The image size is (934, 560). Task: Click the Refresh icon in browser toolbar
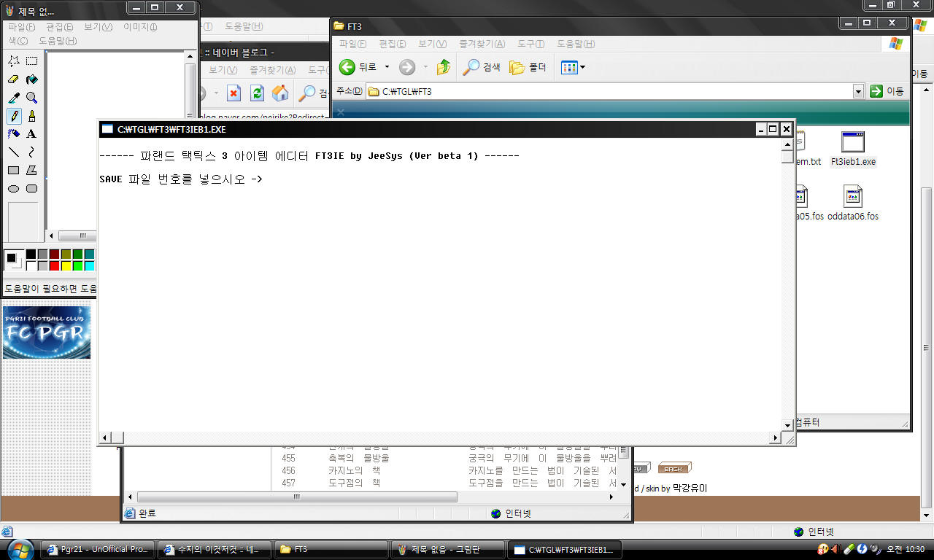[257, 93]
